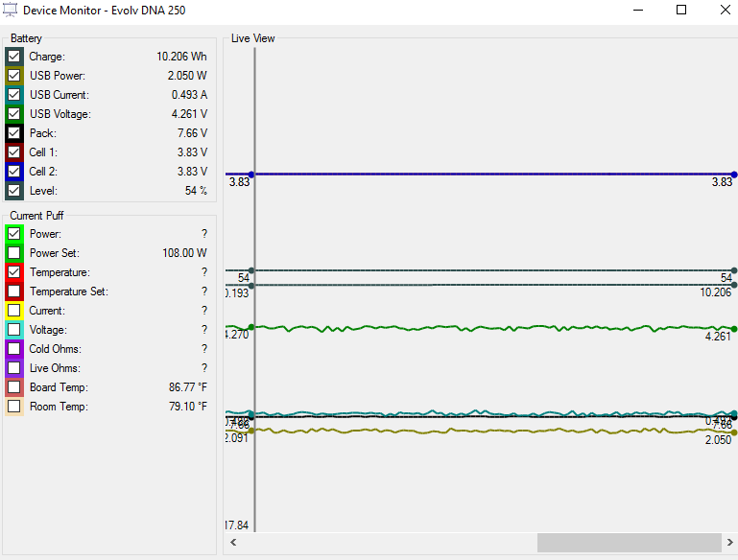Viewport: 738px width, 560px height.
Task: Click the Live View scrollbar right arrow
Action: pyautogui.click(x=728, y=543)
